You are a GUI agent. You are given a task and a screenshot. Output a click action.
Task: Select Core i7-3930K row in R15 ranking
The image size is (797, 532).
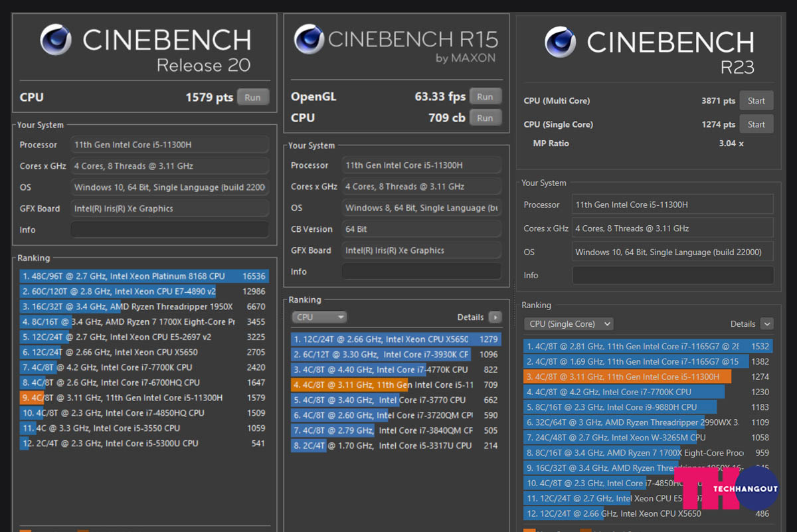point(396,355)
